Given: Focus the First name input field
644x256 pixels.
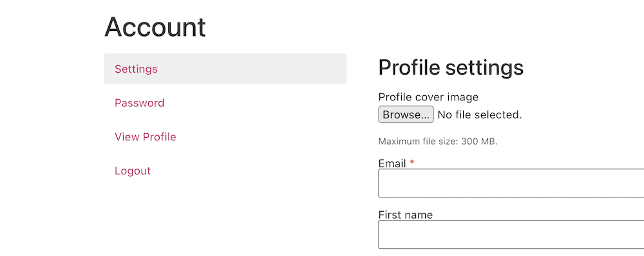Looking at the screenshot, I should point(511,234).
